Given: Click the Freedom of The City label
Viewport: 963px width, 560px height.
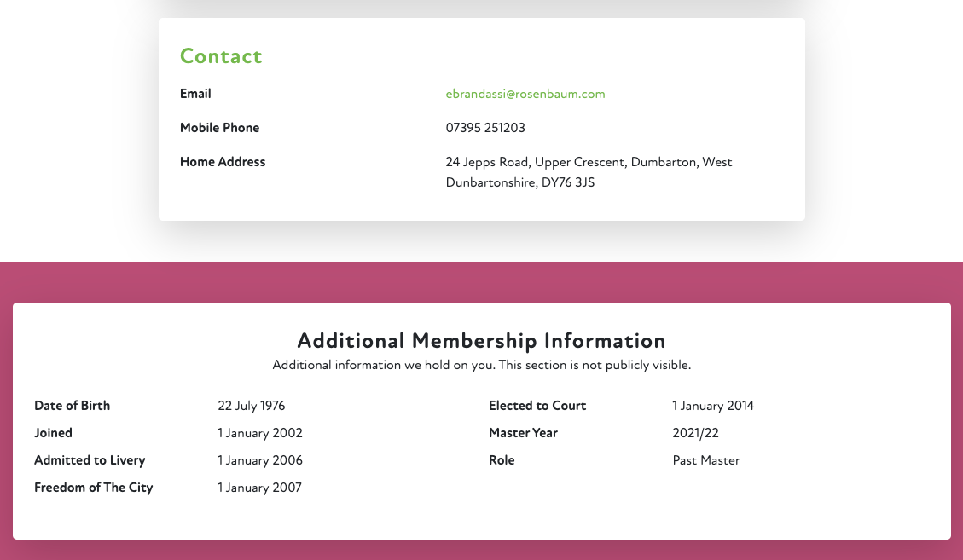Looking at the screenshot, I should click(x=93, y=488).
